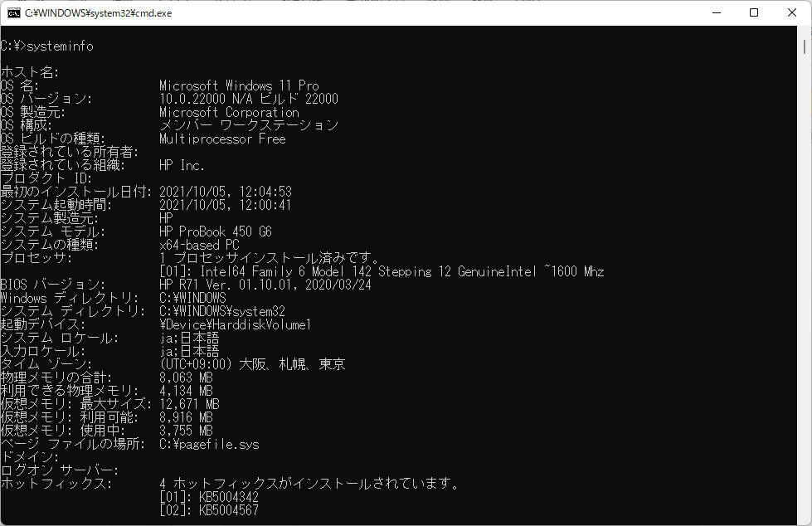Click install date 2021/10/05, 12:04:53
The image size is (812, 526).
226,192
